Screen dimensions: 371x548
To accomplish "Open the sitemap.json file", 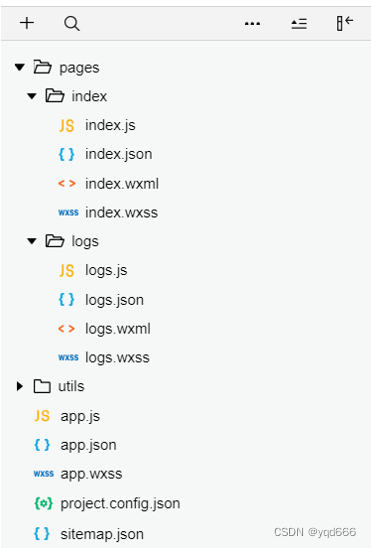I will 102,534.
